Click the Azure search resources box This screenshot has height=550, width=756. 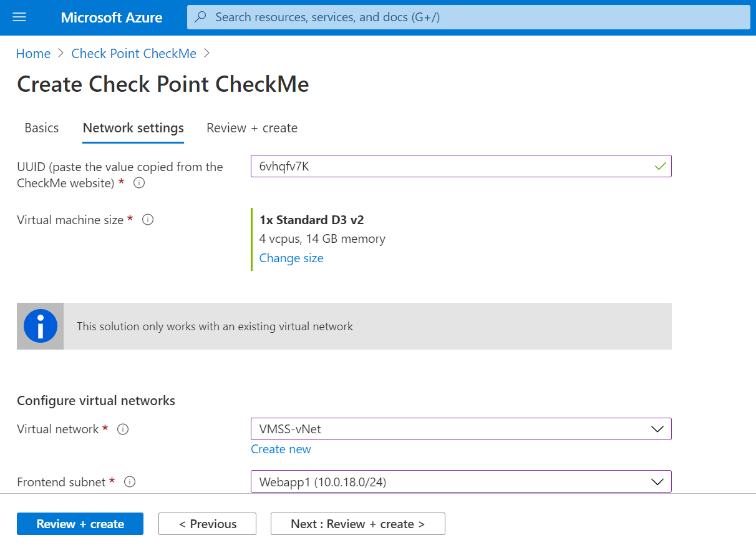(468, 17)
